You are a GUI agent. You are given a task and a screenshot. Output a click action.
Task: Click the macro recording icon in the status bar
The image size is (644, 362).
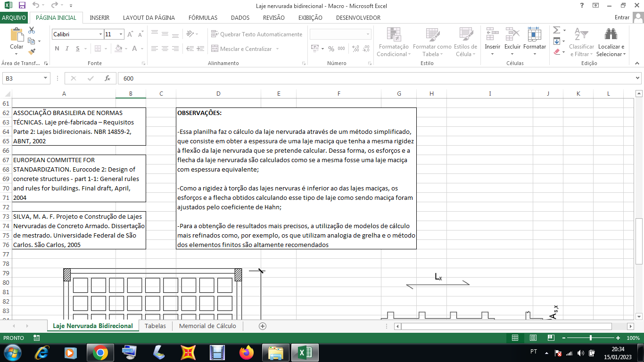pos(36,338)
